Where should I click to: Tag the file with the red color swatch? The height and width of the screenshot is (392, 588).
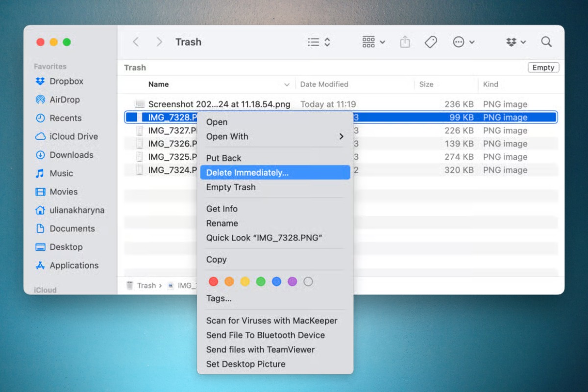(213, 281)
